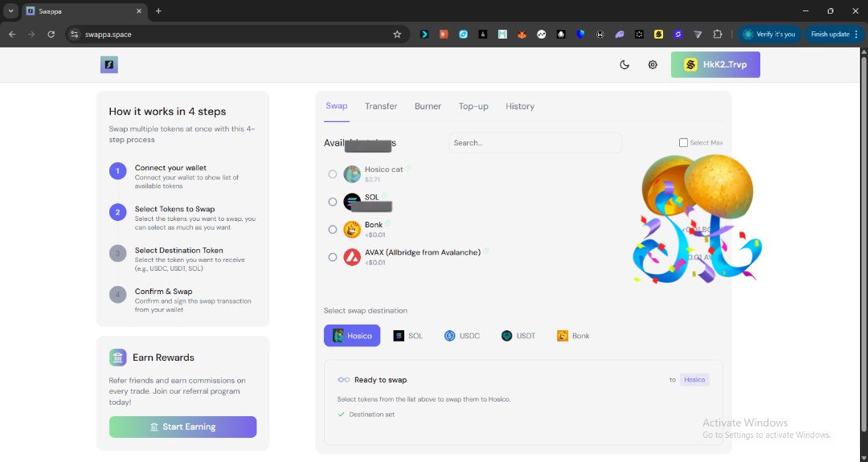Go back in browser history

point(12,35)
